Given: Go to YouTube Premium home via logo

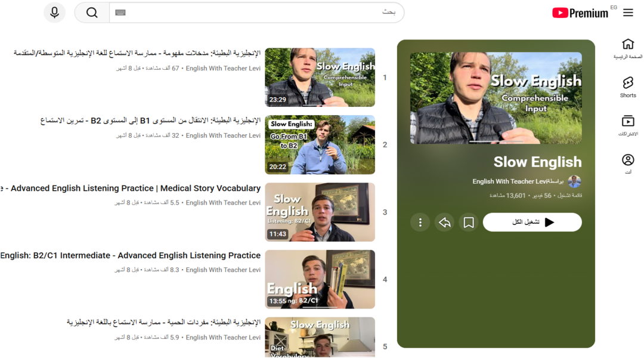Looking at the screenshot, I should (580, 13).
